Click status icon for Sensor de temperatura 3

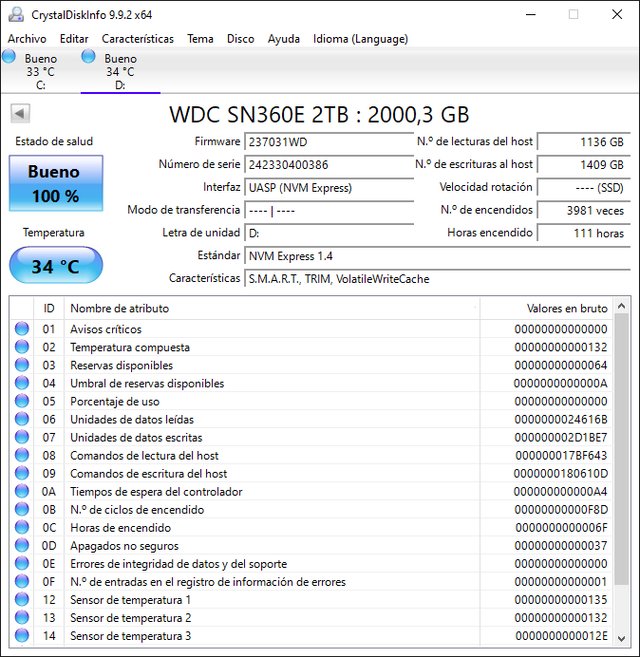click(22, 635)
